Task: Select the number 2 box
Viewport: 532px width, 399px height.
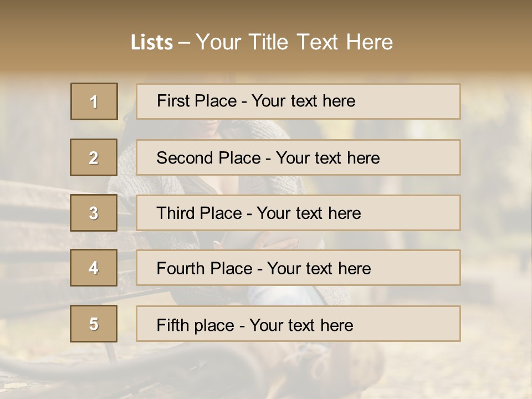Action: [94, 157]
